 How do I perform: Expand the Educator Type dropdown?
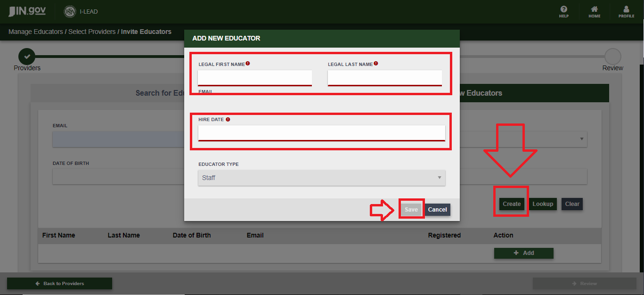pyautogui.click(x=321, y=178)
